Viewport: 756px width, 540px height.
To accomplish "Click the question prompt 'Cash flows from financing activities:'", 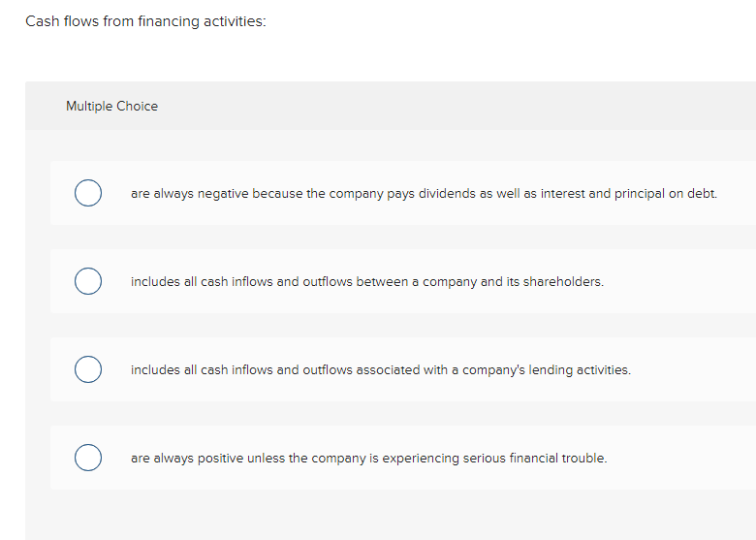I will tap(145, 21).
